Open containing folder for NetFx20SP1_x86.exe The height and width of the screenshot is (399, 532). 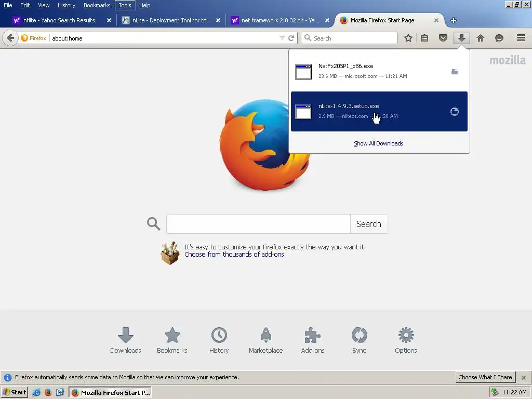[x=455, y=72]
